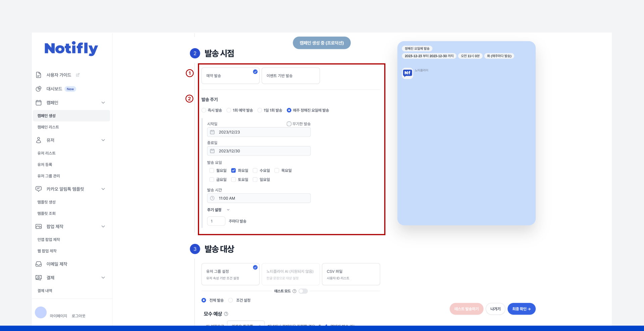Click the 나가기 button
Viewport: 644px width, 331px height.
tap(495, 309)
